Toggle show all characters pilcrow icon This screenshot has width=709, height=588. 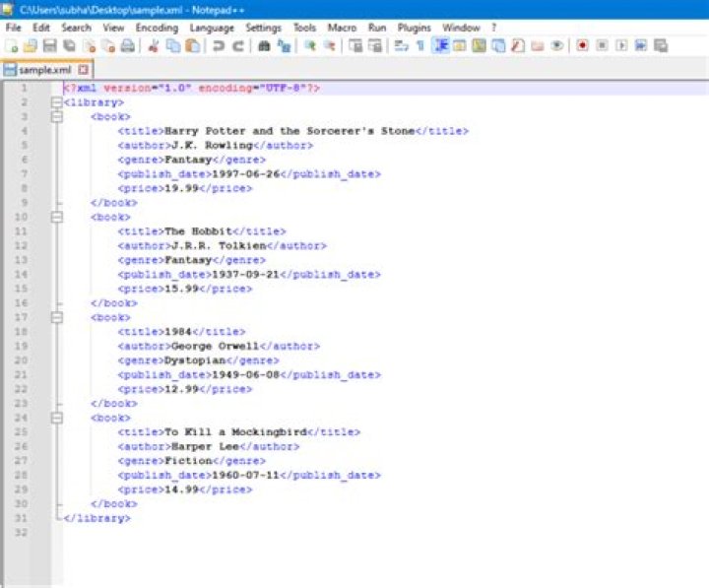pos(420,45)
